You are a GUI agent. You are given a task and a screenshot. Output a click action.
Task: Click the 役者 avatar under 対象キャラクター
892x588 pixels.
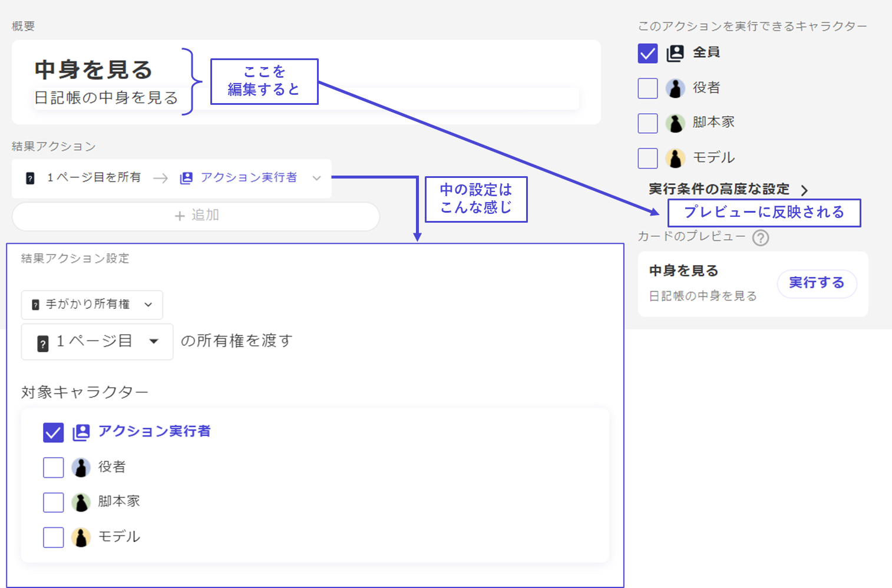point(81,467)
